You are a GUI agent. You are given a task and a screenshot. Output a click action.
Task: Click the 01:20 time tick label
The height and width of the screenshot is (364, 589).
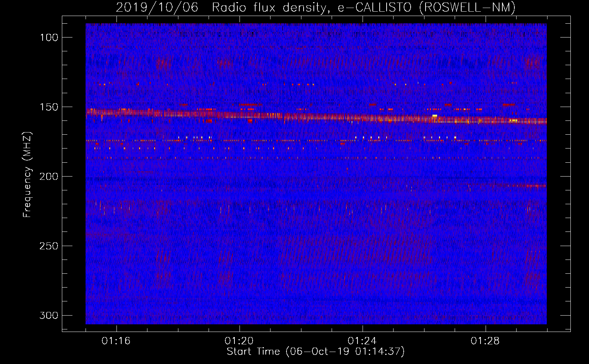[x=240, y=341]
